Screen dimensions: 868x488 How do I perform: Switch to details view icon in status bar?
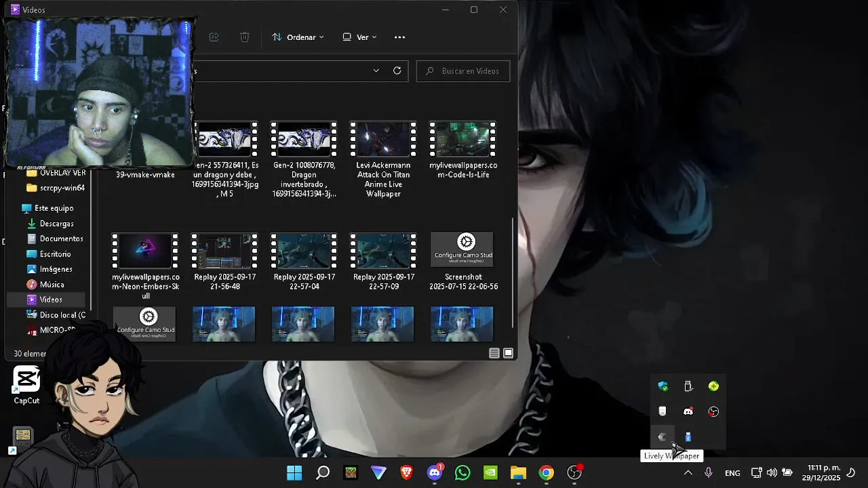tap(494, 353)
